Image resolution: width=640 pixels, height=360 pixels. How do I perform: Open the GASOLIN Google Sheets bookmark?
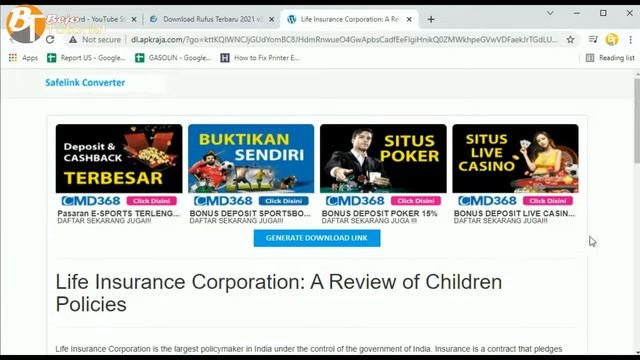click(173, 58)
